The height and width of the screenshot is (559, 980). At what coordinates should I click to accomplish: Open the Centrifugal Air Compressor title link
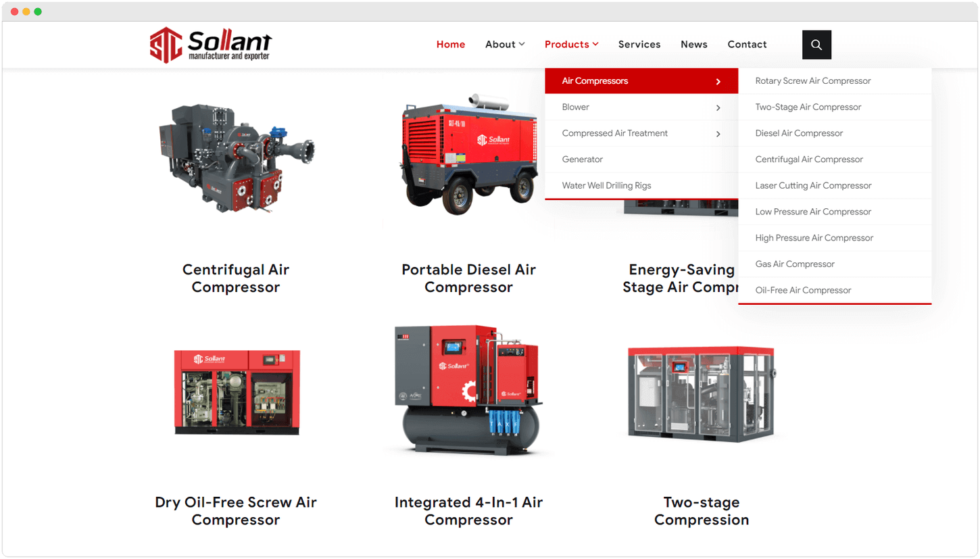click(x=236, y=278)
